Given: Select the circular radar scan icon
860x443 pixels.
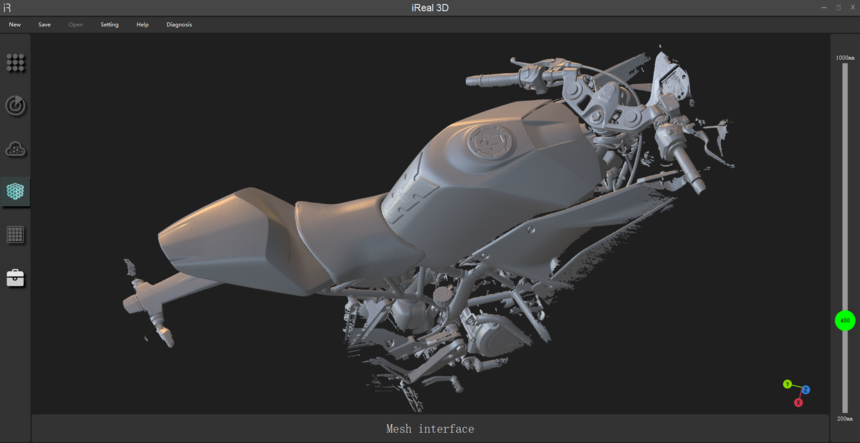Looking at the screenshot, I should 15,105.
